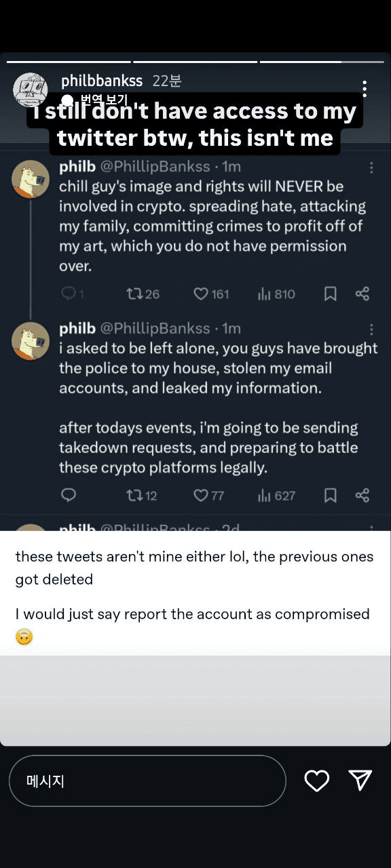The width and height of the screenshot is (391, 868).
Task: Click retweet icon showing 26
Action: (x=134, y=294)
